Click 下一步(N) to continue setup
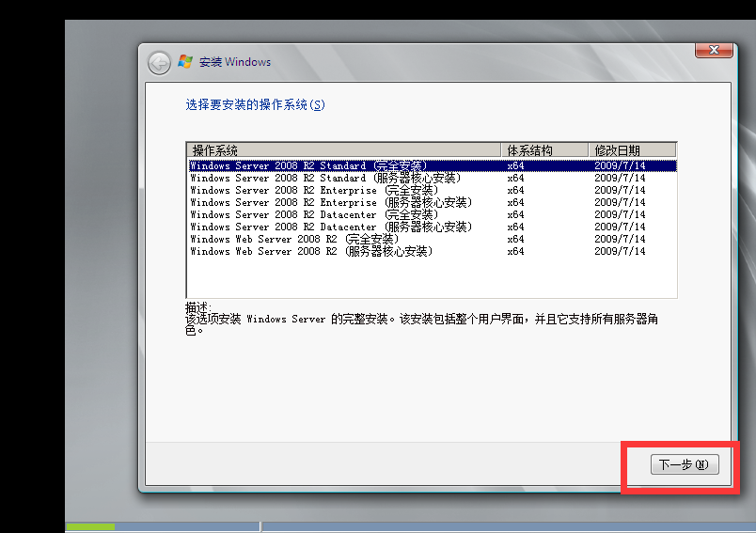Viewport: 756px width, 533px height. [x=684, y=464]
